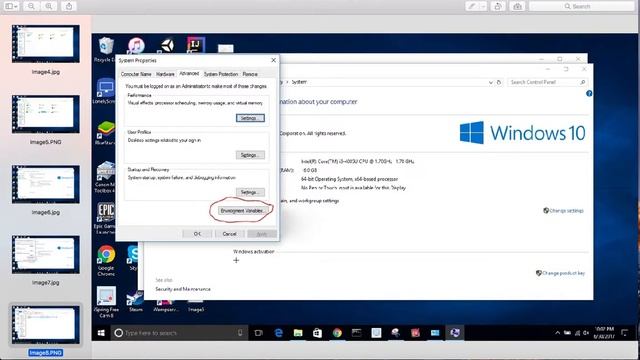Show the Markup toolbar toolbox icon
The image size is (640, 360).
point(518,6)
